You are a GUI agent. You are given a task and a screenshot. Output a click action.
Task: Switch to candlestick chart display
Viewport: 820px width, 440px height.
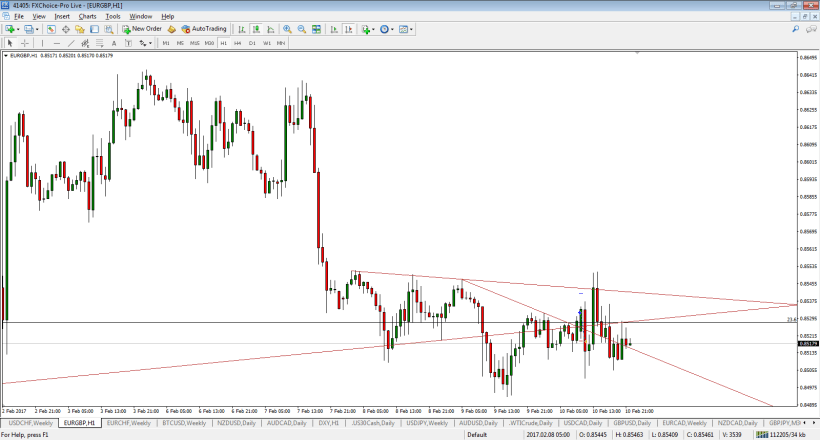[256, 29]
